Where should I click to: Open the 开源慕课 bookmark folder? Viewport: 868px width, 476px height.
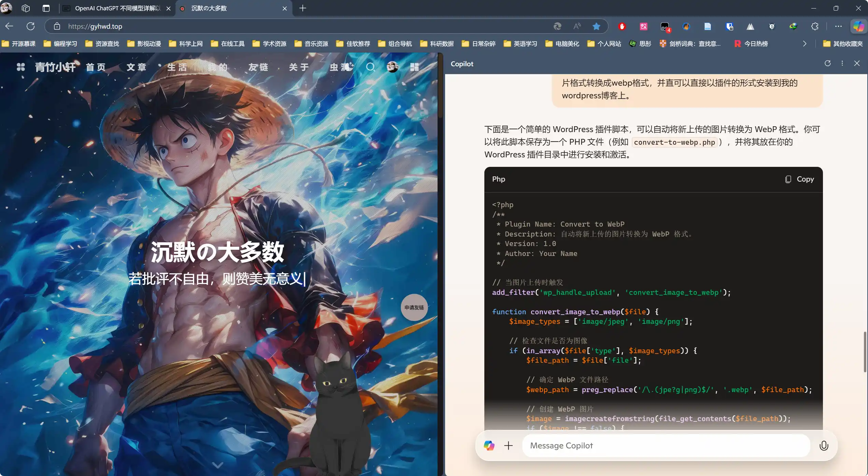(x=19, y=44)
